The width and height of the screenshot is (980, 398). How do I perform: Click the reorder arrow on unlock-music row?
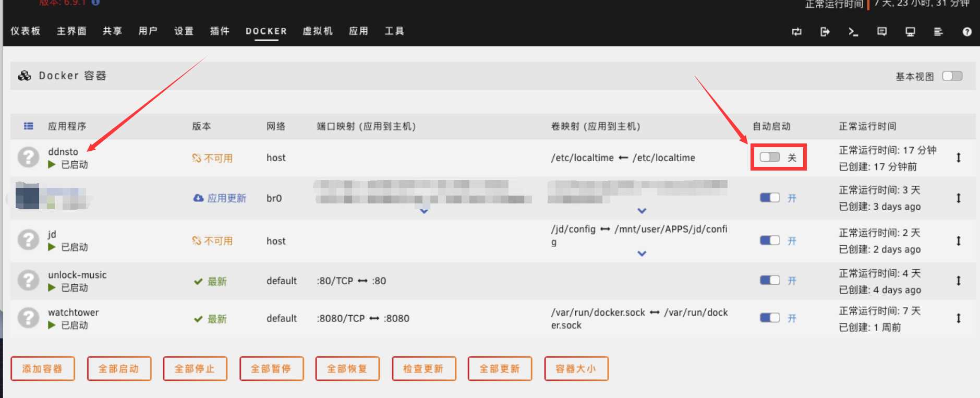959,281
